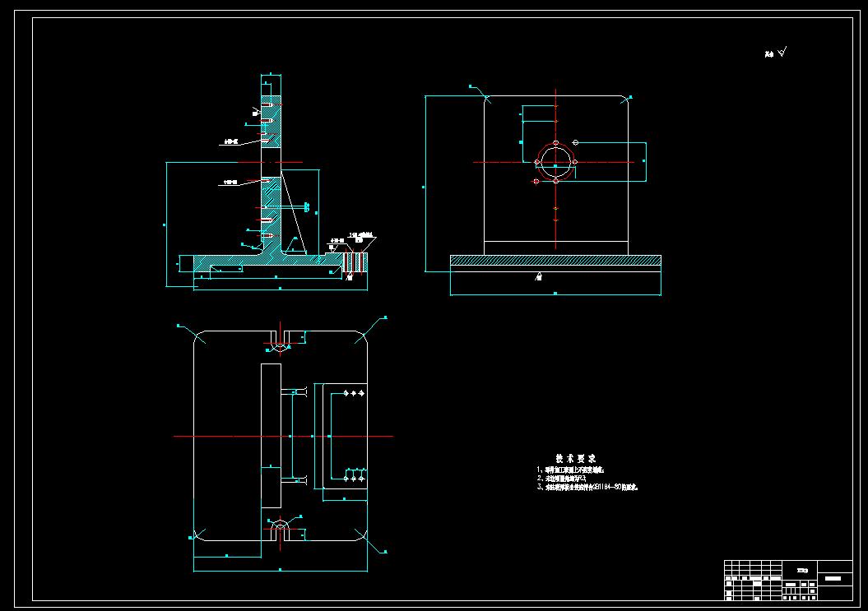The height and width of the screenshot is (611, 868).
Task: Select technical requirement note line 1
Action: coord(571,470)
